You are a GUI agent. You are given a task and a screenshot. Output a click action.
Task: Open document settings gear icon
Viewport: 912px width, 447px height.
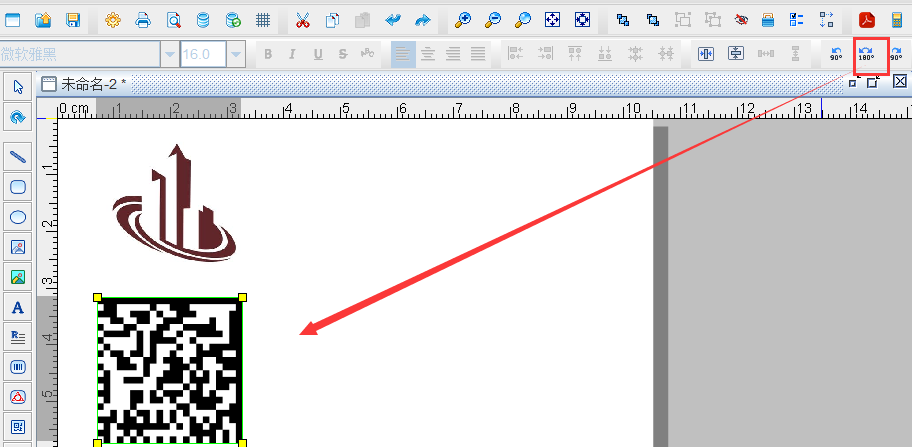click(112, 19)
